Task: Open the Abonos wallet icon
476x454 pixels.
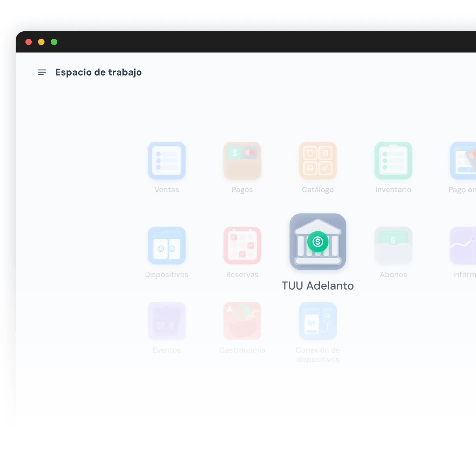Action: pyautogui.click(x=393, y=245)
